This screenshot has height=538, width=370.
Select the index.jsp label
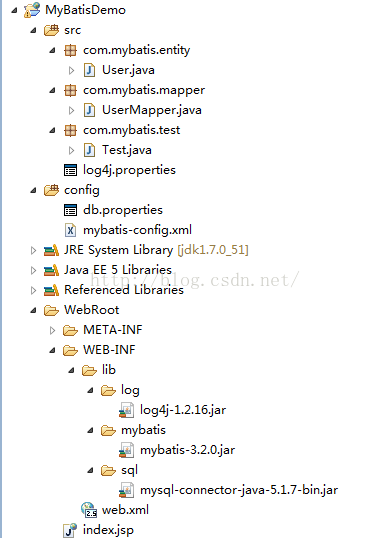pos(108,530)
